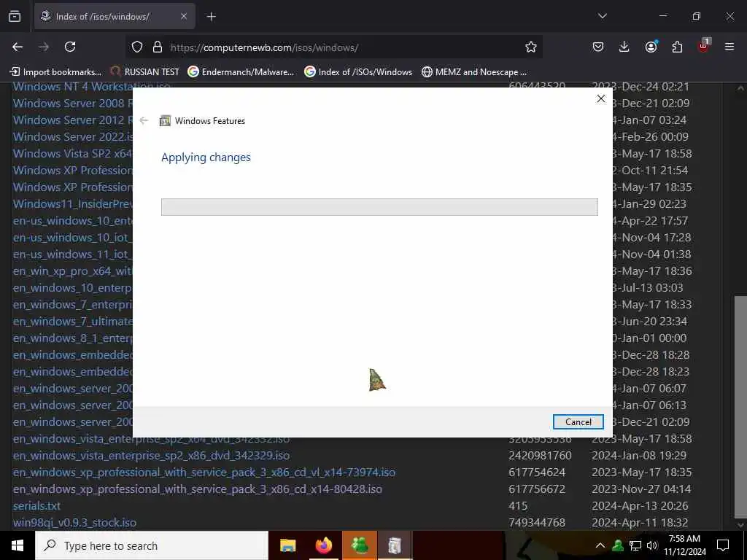Open the Firefox account icon

pos(651,47)
